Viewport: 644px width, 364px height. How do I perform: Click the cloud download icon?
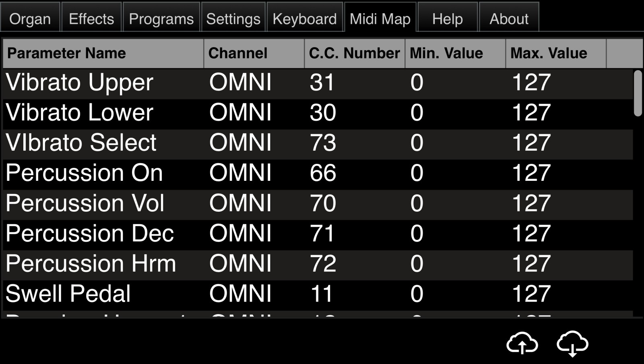[x=572, y=343]
